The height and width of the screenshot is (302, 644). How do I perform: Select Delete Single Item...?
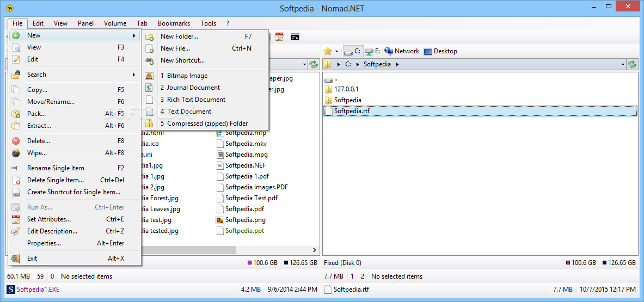click(x=75, y=180)
